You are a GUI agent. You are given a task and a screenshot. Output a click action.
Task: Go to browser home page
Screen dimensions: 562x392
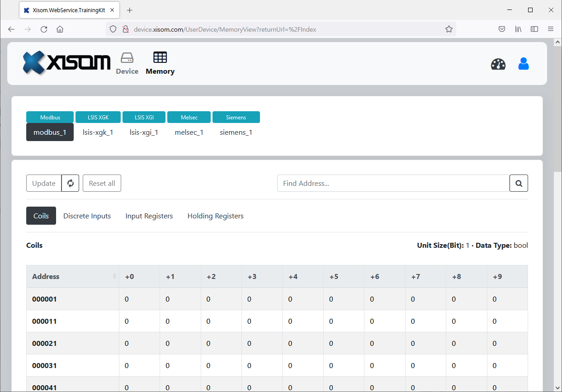60,29
